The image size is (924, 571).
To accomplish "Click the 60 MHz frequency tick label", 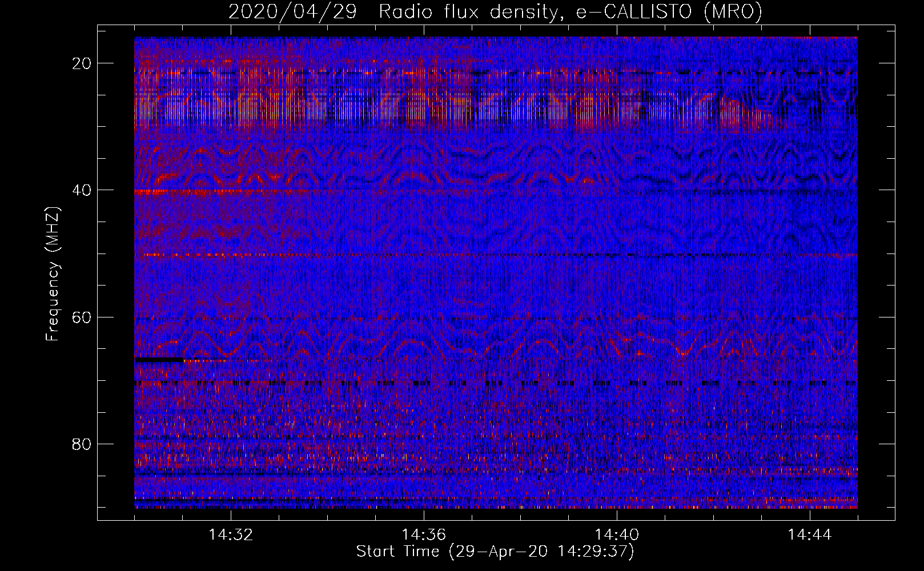I will (x=82, y=317).
